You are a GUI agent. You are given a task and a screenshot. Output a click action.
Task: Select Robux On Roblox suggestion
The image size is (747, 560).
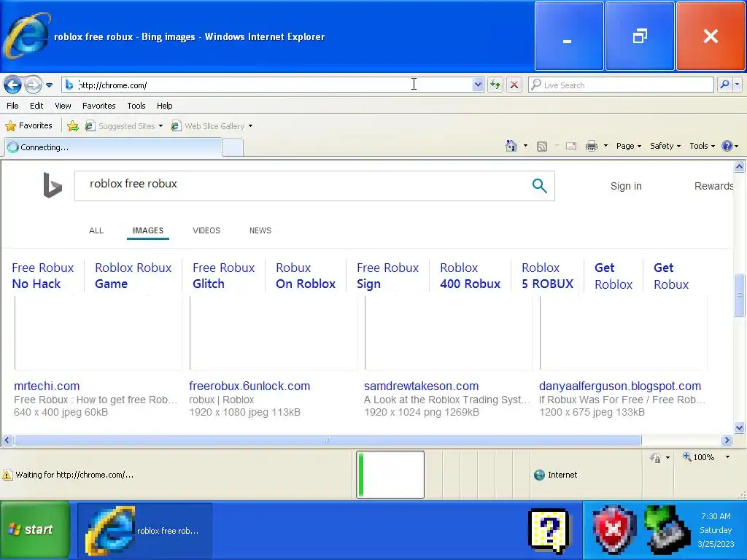point(306,276)
